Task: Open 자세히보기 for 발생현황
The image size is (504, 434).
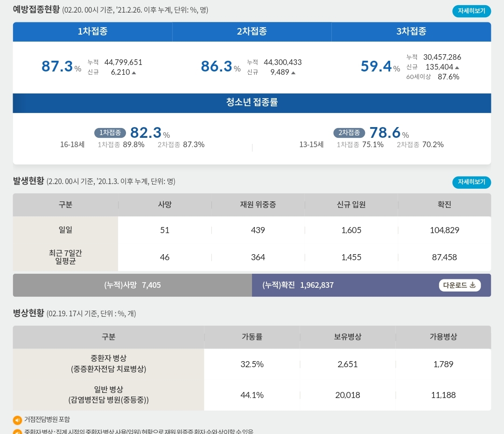Action: tap(471, 182)
